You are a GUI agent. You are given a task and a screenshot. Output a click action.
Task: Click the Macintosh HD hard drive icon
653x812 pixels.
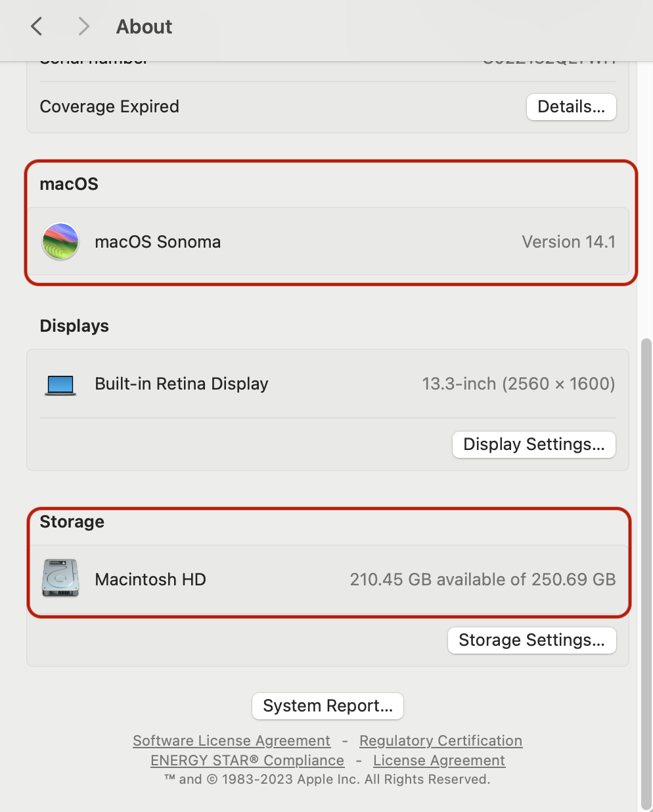click(60, 578)
